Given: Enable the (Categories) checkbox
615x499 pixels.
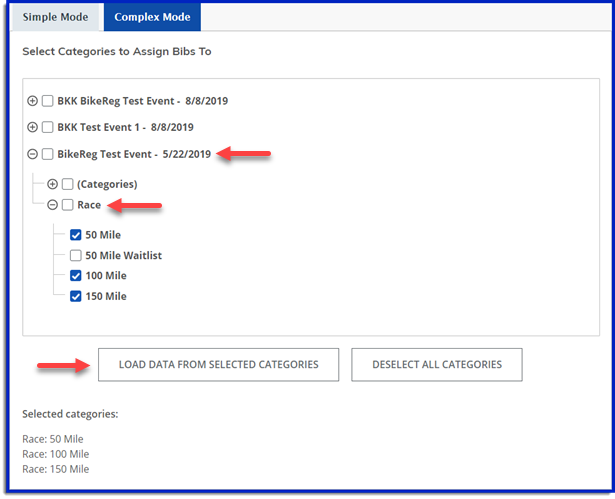Looking at the screenshot, I should 68,184.
